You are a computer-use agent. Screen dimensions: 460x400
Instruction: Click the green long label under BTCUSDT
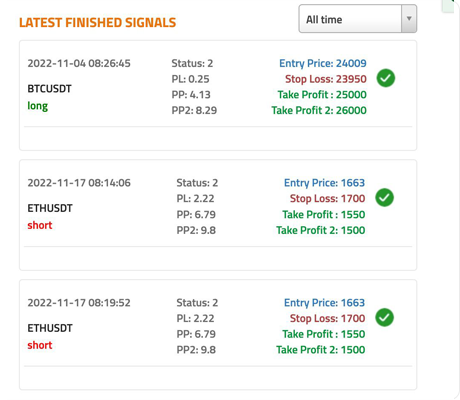[38, 106]
